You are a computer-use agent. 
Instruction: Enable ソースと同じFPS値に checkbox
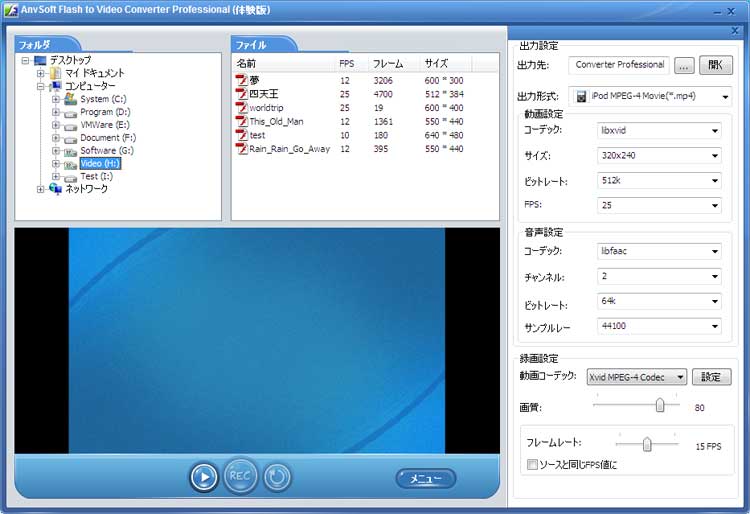pos(532,464)
